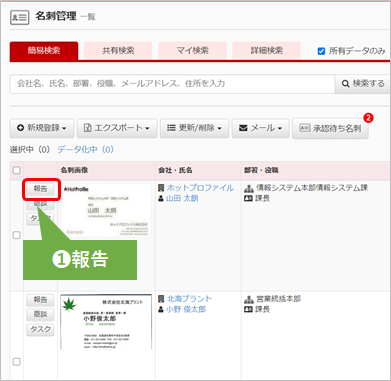Expand the メール dropdown
Image resolution: width=391 pixels, height=381 pixels.
[261, 128]
